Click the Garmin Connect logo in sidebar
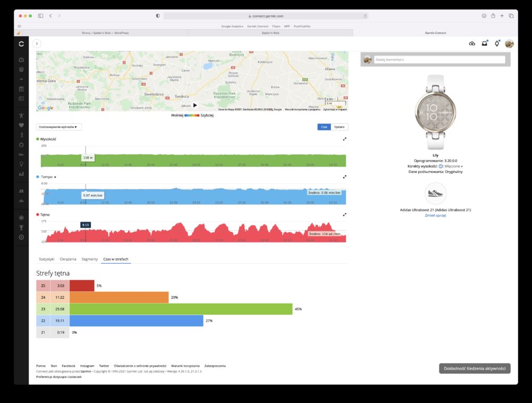The image size is (532, 403). (x=21, y=44)
